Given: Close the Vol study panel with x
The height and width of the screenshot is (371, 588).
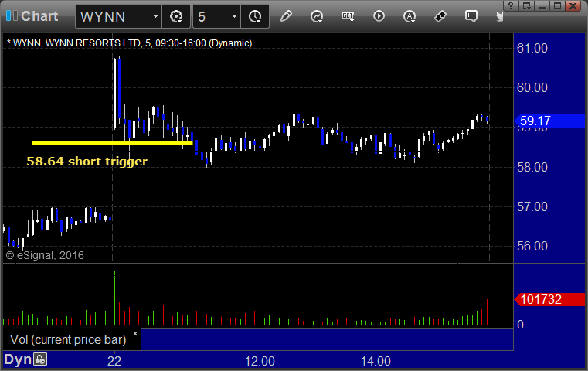Looking at the screenshot, I should coord(135,333).
